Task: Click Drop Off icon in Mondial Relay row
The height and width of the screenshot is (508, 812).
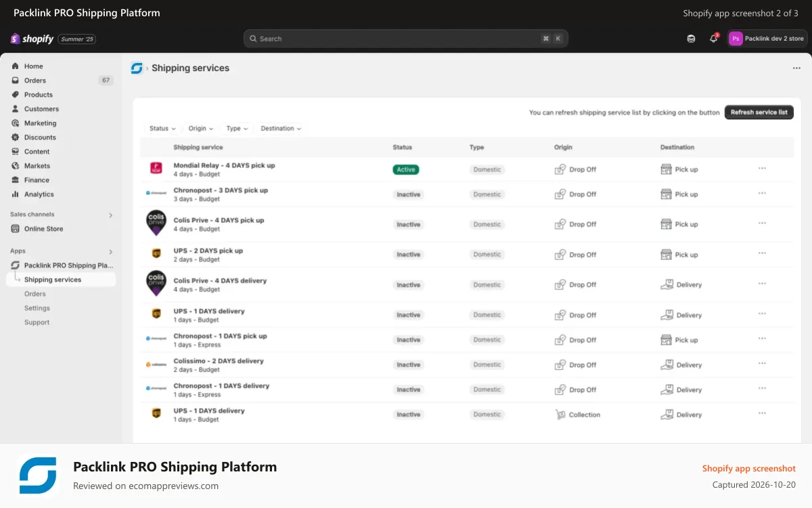Action: tap(560, 169)
